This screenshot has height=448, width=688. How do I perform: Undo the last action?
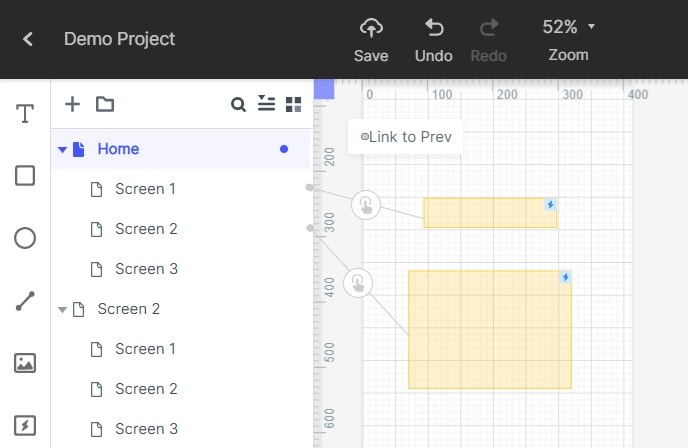point(434,40)
